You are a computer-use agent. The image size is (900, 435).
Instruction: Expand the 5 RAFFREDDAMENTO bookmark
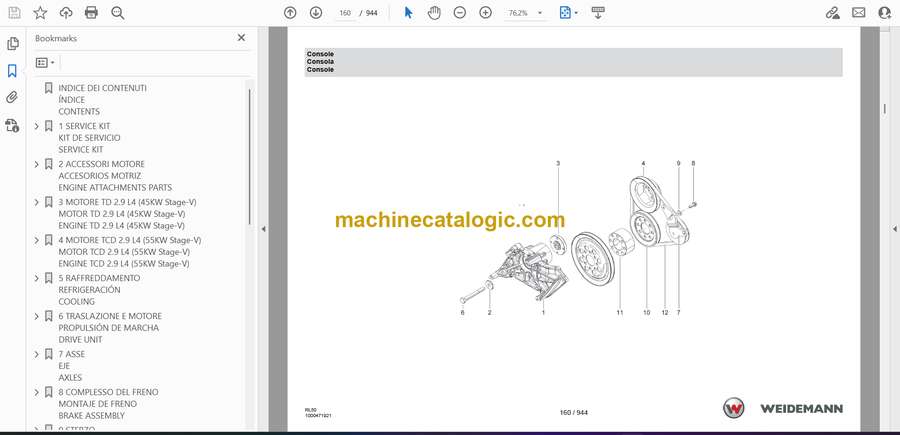coord(37,278)
